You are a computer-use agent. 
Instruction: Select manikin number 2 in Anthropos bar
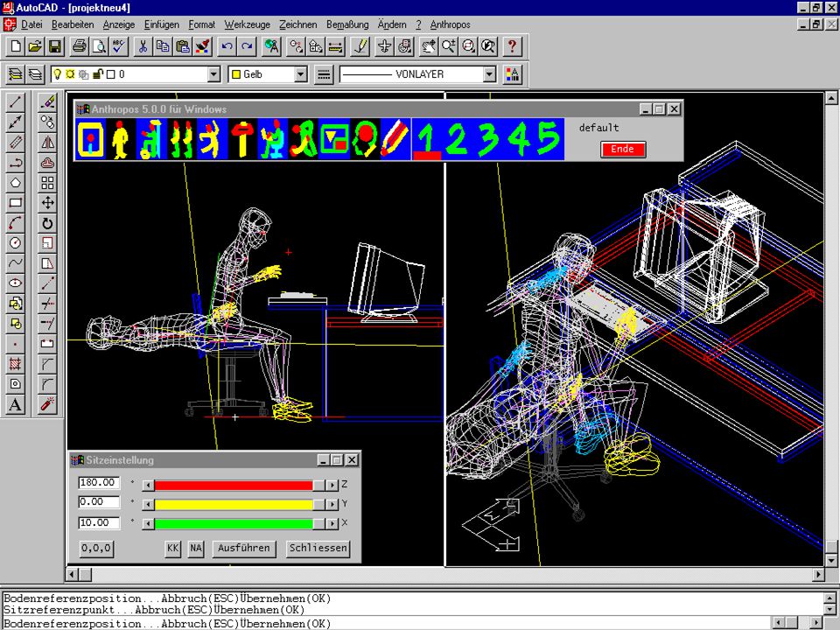click(x=457, y=139)
